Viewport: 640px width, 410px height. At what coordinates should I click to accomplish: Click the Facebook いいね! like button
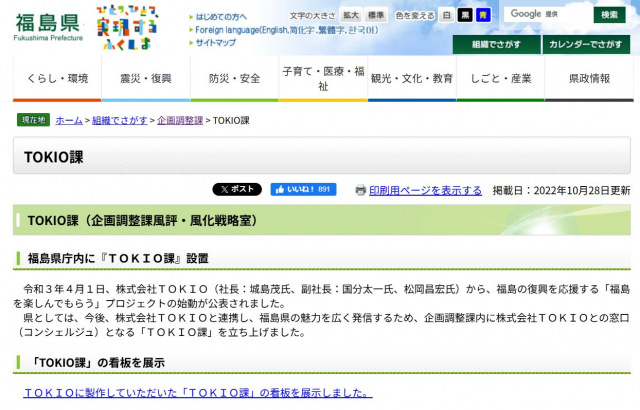coord(304,189)
